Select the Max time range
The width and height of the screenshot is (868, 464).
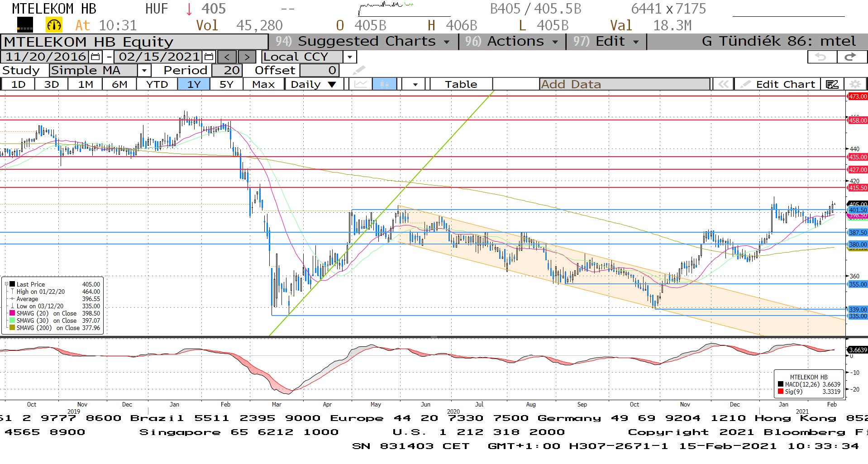click(263, 84)
